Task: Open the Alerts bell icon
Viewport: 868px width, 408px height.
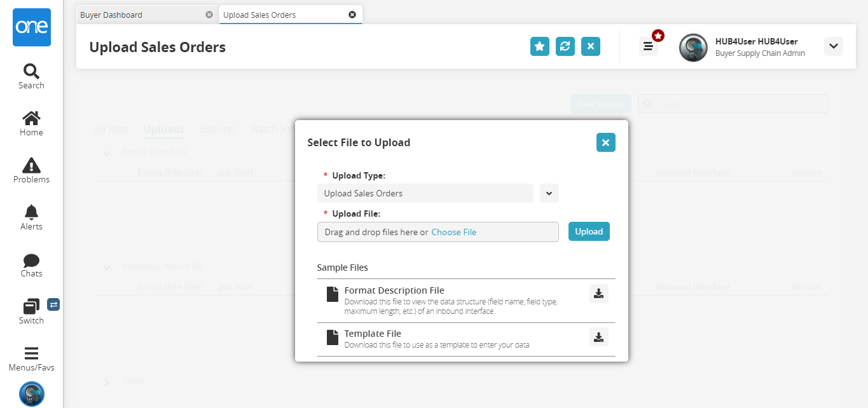Action: click(x=31, y=217)
